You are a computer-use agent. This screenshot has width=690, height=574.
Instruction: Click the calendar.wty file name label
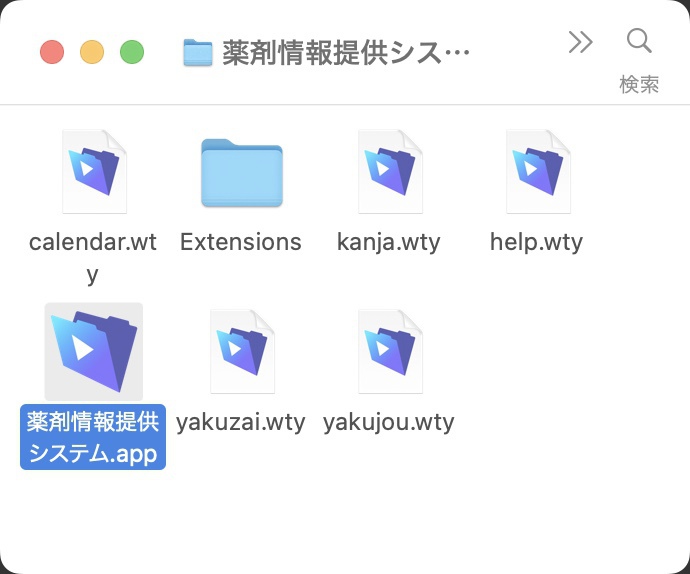93,258
